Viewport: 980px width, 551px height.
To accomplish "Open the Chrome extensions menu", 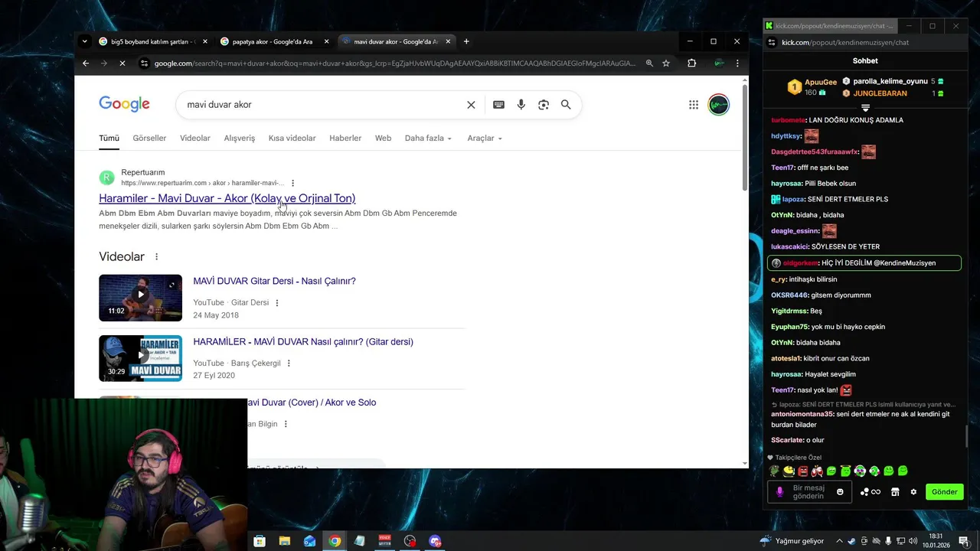I will [x=691, y=64].
